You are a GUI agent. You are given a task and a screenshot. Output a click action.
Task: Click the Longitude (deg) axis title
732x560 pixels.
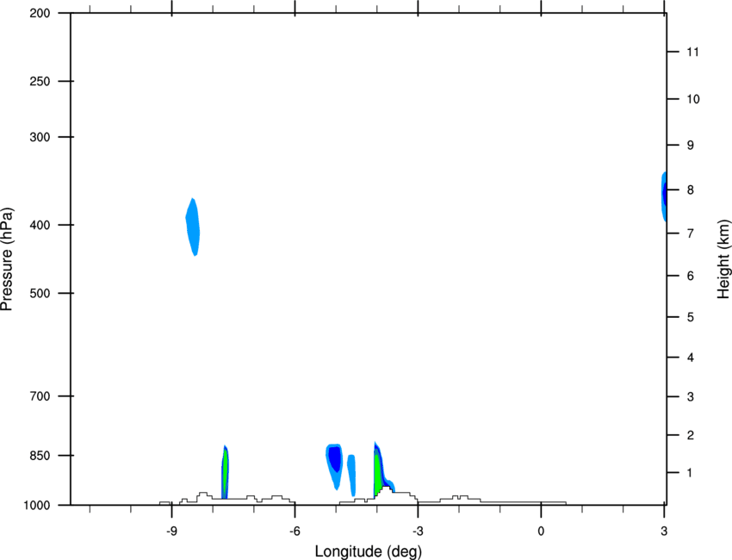point(369,551)
